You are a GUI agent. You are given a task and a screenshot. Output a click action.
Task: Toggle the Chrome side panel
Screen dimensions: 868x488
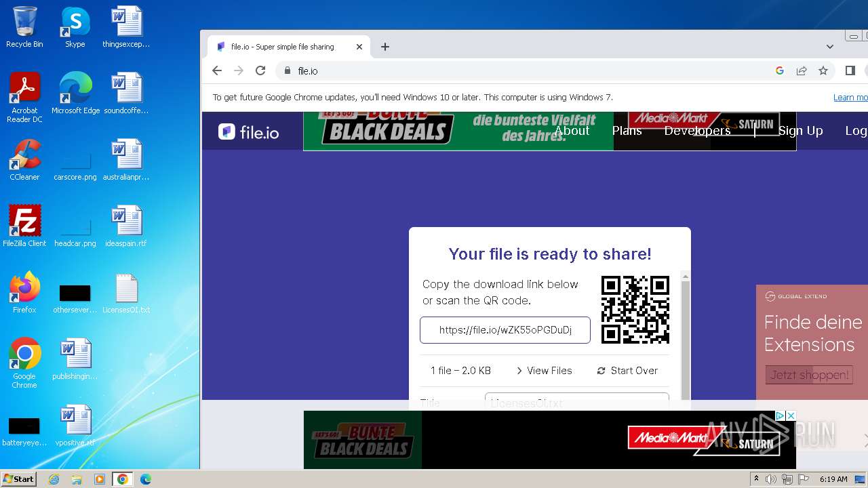click(850, 70)
